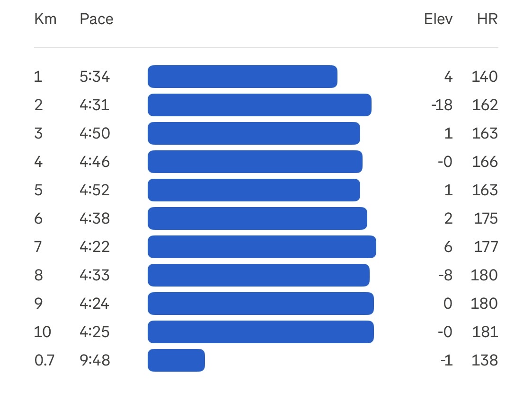This screenshot has height=400, width=532.
Task: Click the 4:46 pace for km 4
Action: (x=95, y=162)
